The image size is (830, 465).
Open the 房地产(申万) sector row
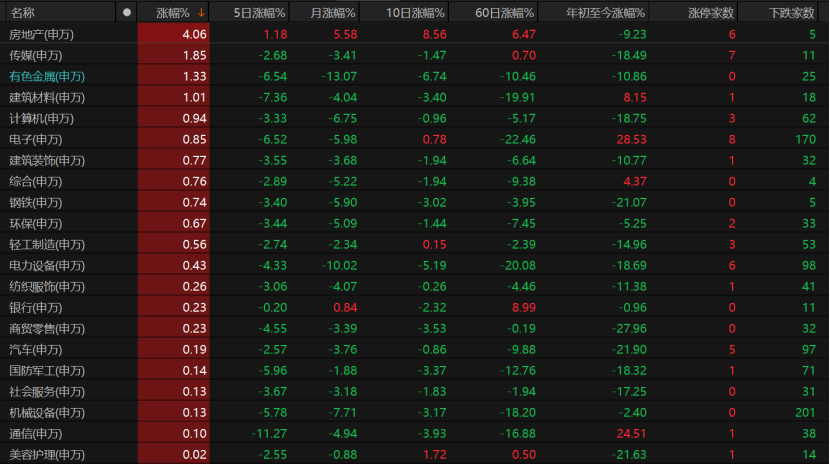414,34
